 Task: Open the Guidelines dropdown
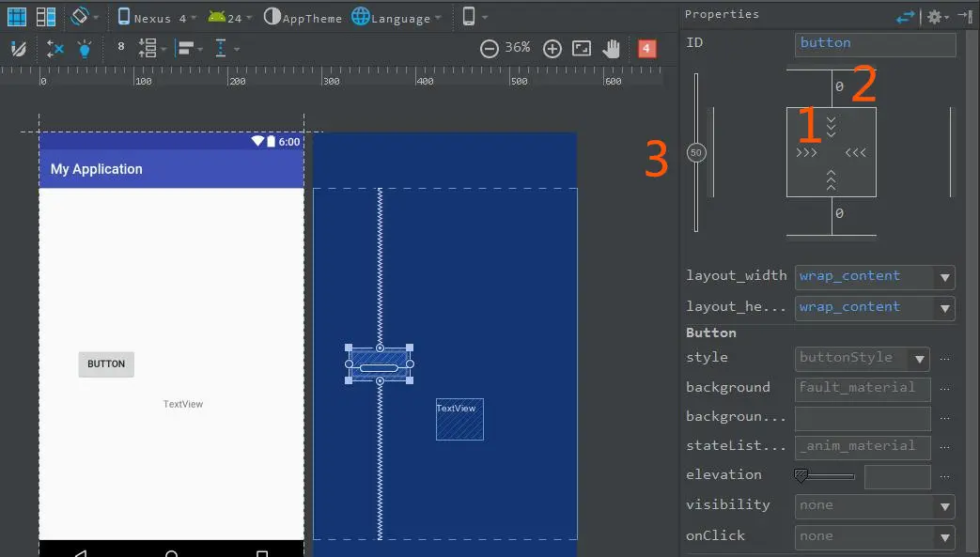tap(226, 48)
